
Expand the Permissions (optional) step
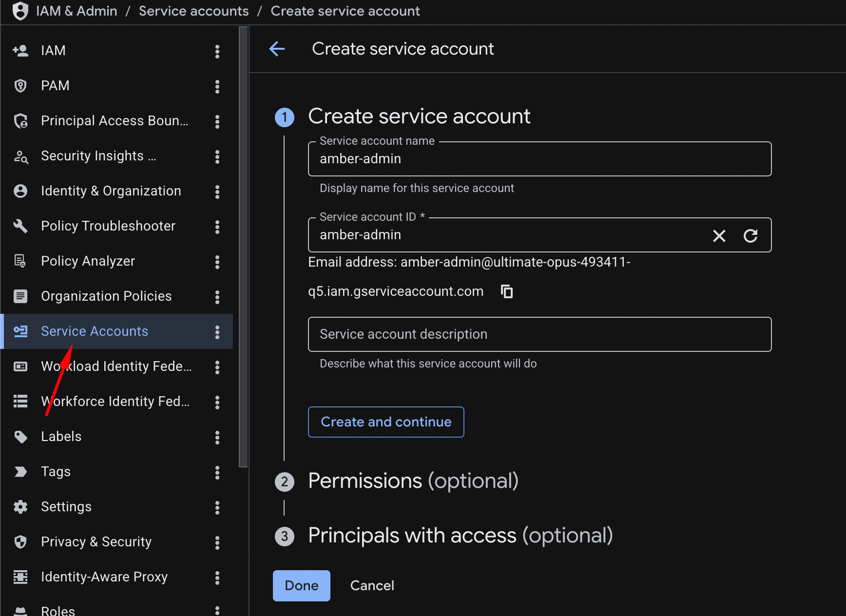click(413, 481)
